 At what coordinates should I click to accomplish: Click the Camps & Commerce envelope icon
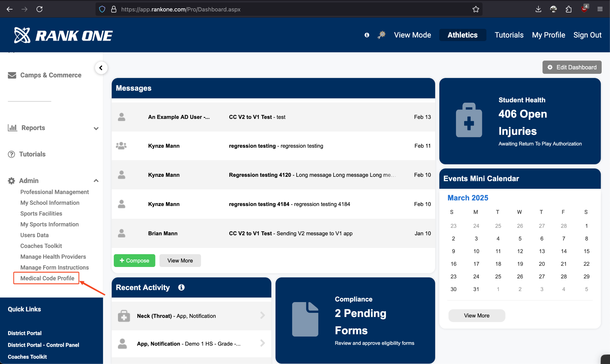[12, 75]
